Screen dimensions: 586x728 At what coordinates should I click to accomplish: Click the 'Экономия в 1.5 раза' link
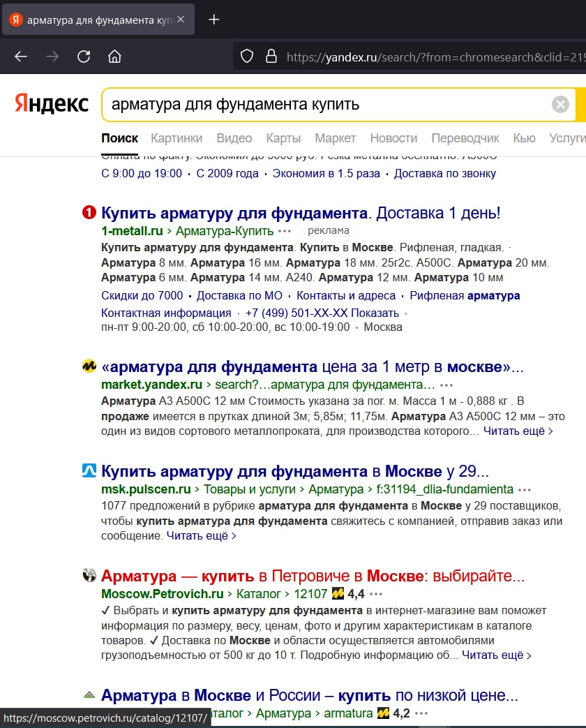326,174
